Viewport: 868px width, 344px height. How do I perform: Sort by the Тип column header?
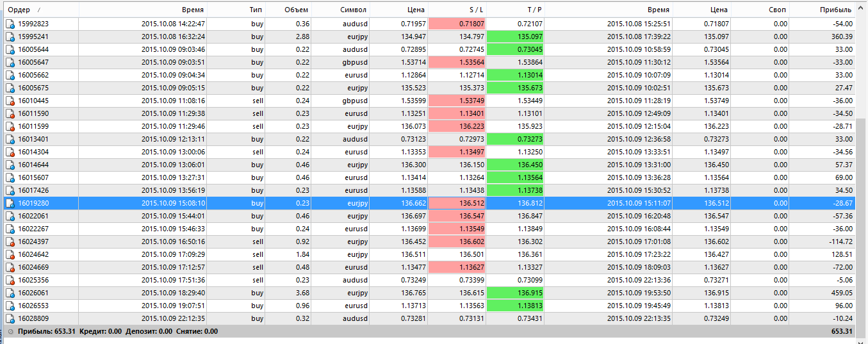point(236,10)
